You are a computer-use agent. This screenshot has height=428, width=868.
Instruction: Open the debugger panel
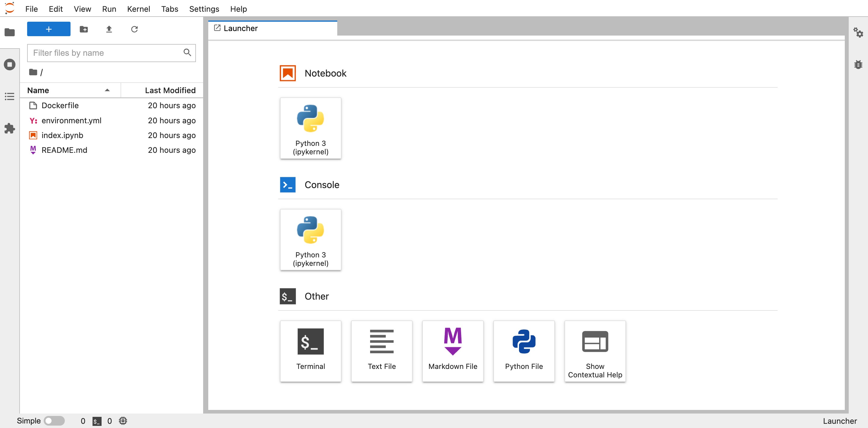pos(859,65)
